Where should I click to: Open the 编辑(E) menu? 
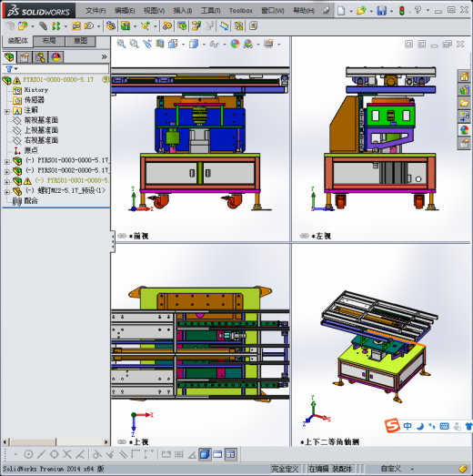125,11
